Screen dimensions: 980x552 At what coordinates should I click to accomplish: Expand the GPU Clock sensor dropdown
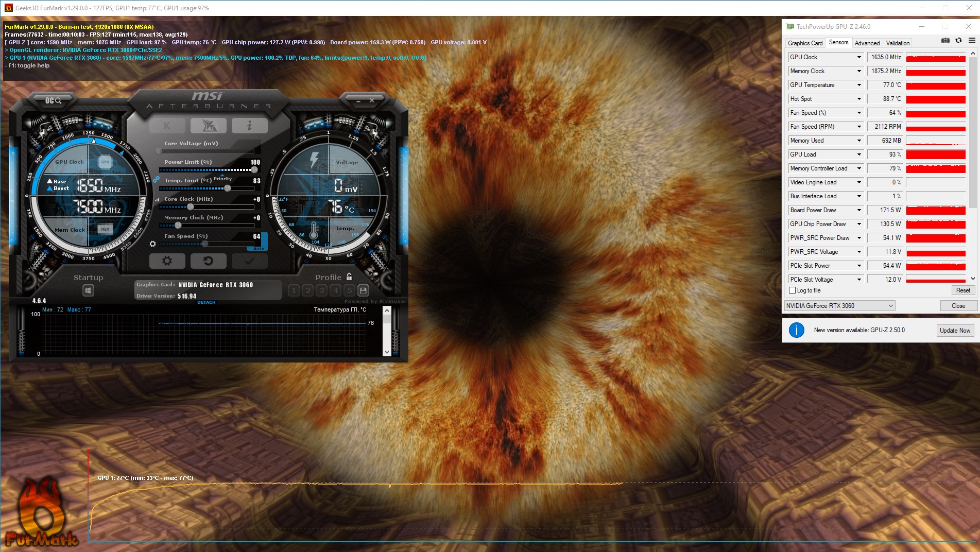point(858,57)
